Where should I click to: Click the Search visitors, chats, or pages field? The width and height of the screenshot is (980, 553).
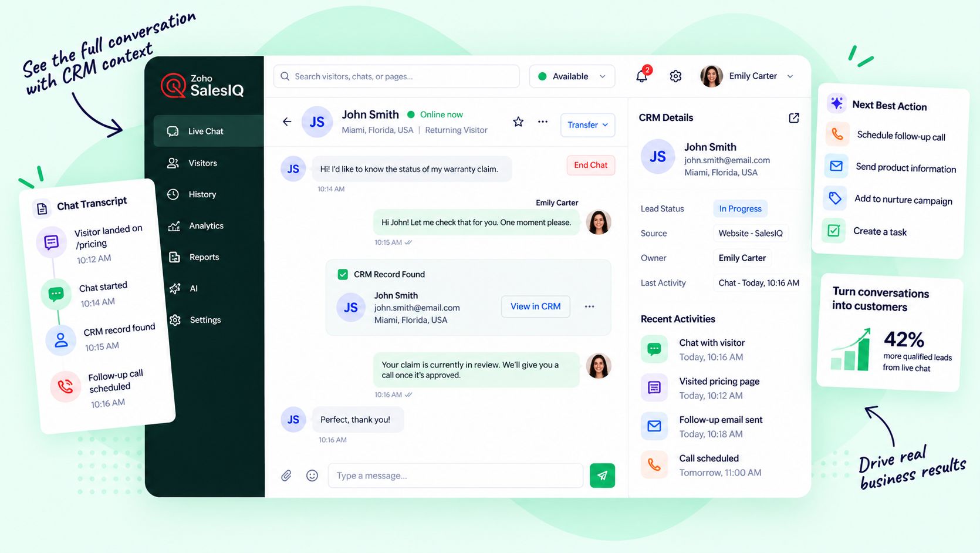(x=397, y=76)
